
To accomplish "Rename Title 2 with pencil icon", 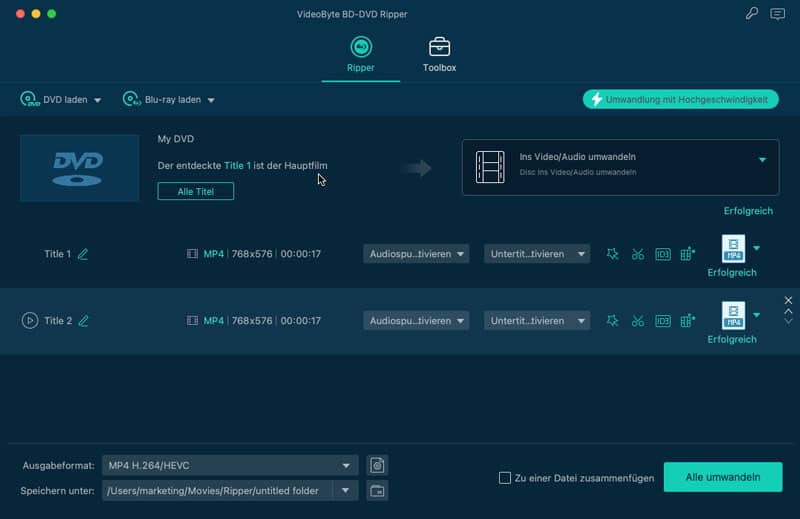I will (x=83, y=320).
